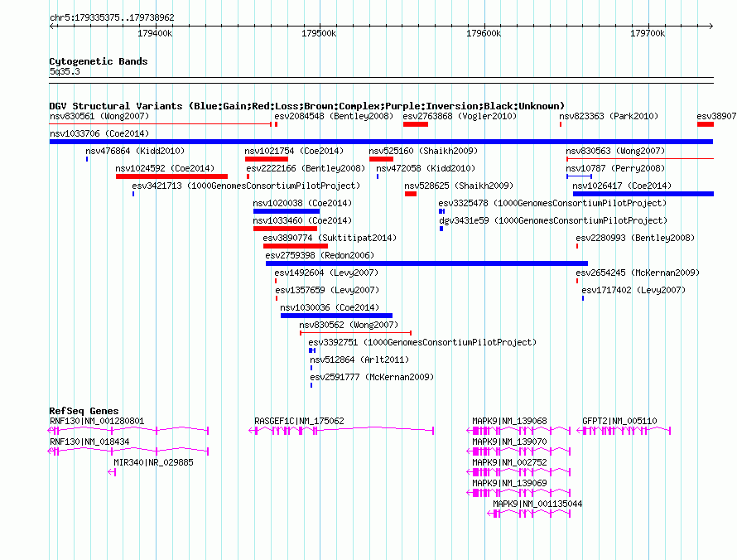Select the 5q35.3 band label
This screenshot has height=560, width=737.
(x=65, y=71)
